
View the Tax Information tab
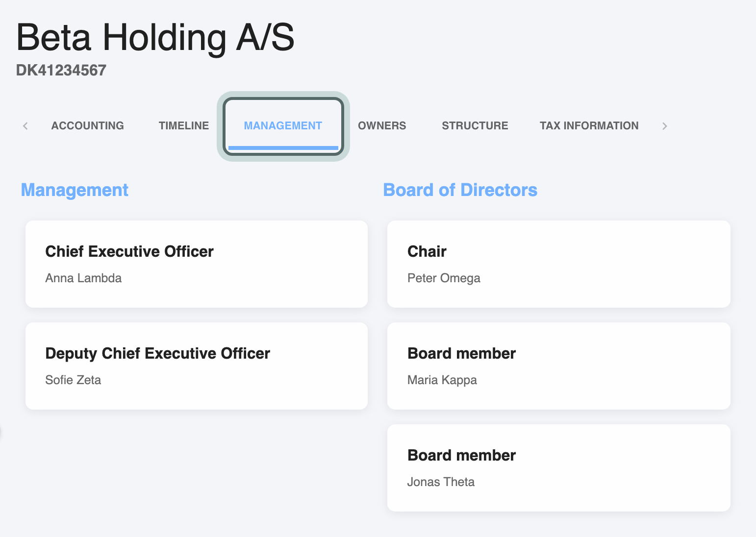[x=589, y=126]
